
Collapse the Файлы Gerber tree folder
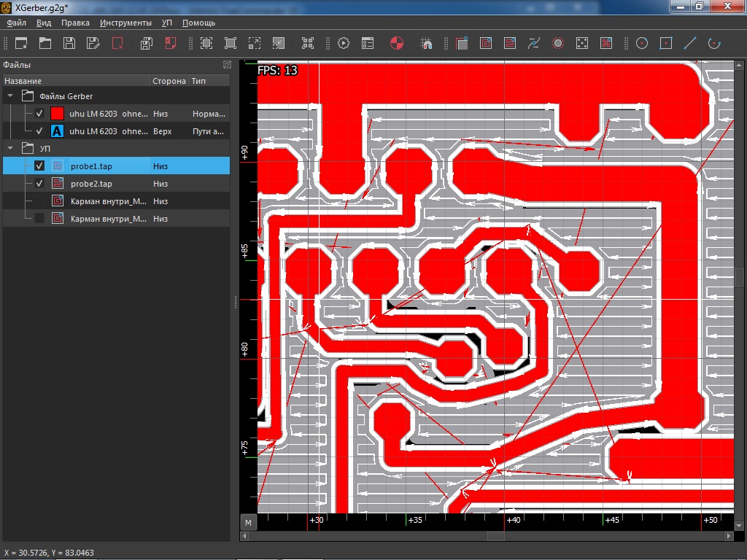10,96
